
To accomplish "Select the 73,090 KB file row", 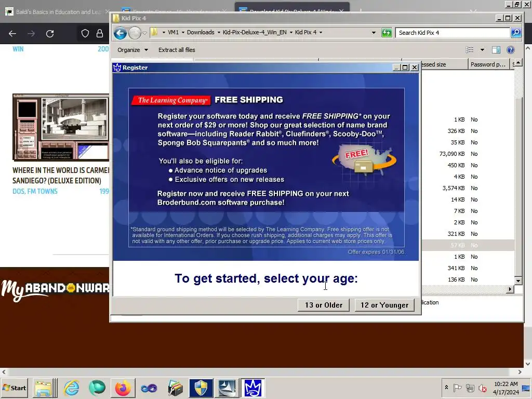I will click(x=468, y=154).
